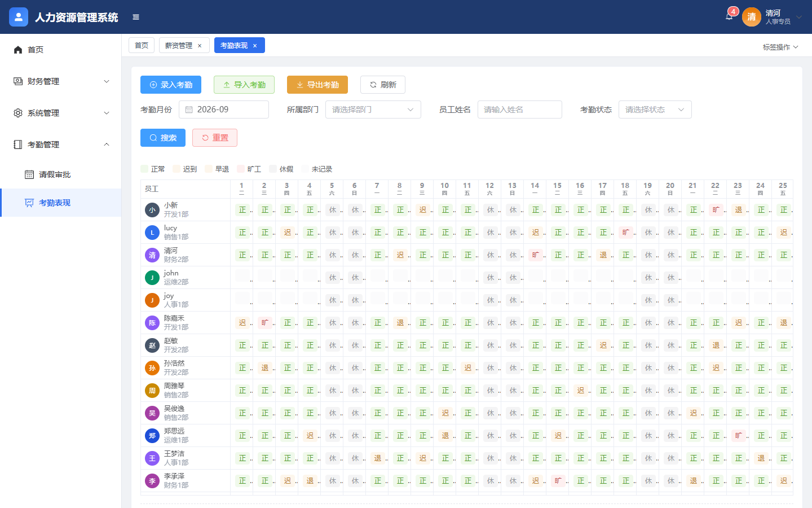Open the notification bell
Image resolution: width=812 pixels, height=508 pixels.
point(729,16)
